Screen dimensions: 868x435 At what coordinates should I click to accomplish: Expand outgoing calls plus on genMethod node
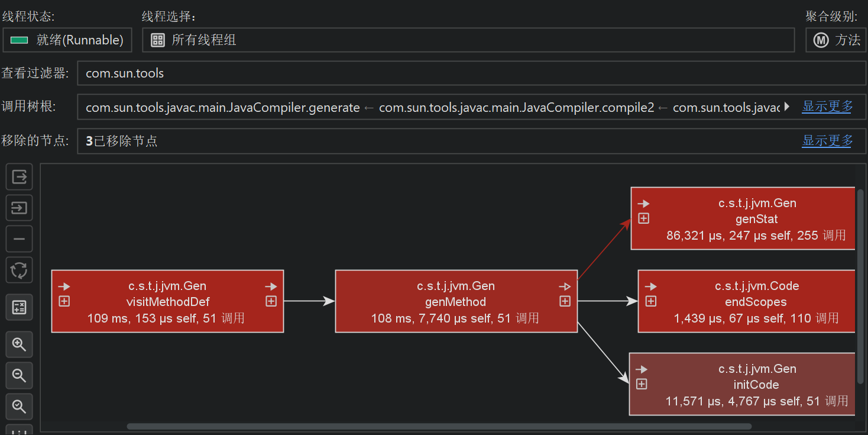click(x=565, y=301)
